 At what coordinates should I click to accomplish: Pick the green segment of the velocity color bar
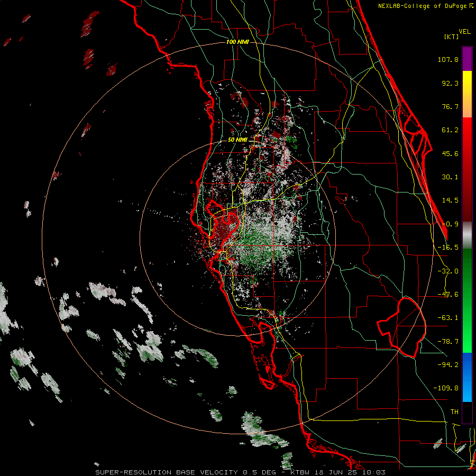point(467,300)
